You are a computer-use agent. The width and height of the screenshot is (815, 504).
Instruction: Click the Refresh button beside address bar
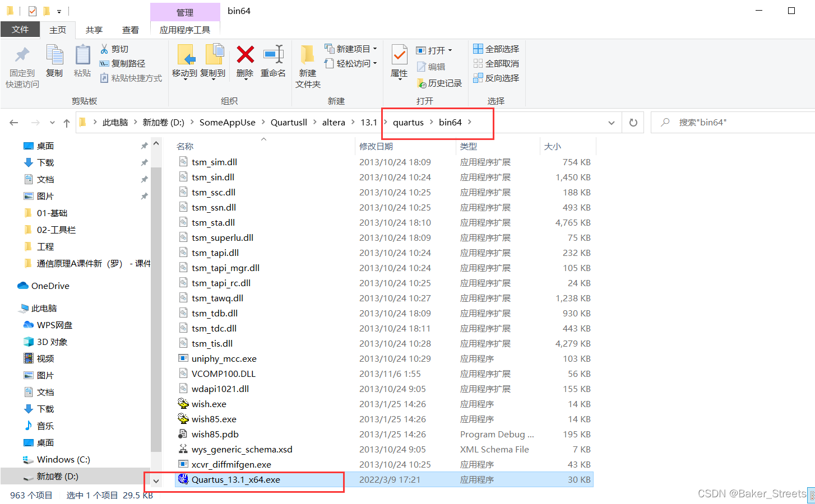[x=633, y=122]
